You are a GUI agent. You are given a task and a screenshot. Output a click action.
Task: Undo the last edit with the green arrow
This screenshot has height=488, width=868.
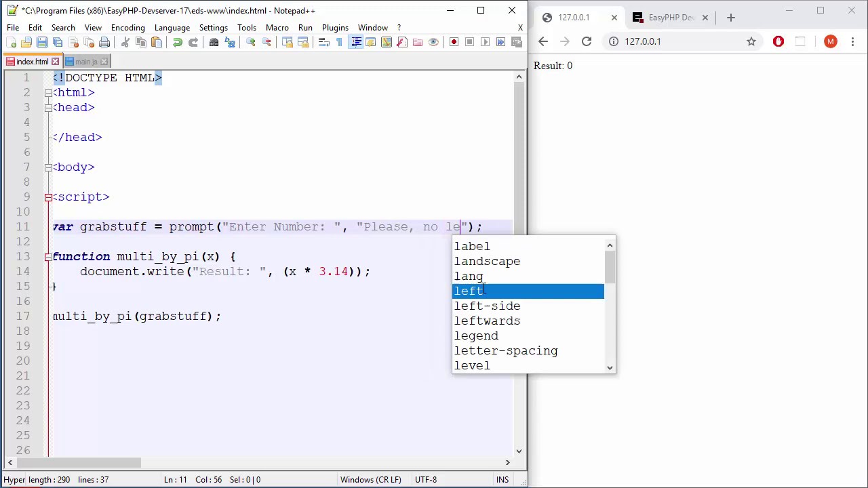click(x=178, y=42)
